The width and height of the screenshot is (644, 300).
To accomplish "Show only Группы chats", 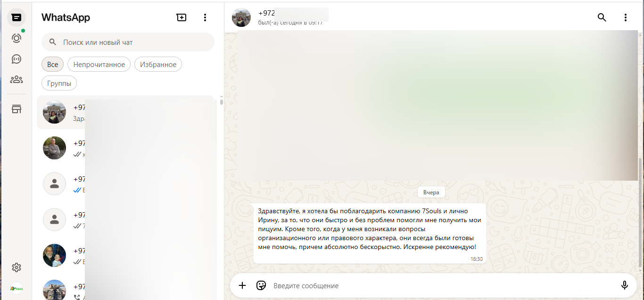I will click(59, 83).
